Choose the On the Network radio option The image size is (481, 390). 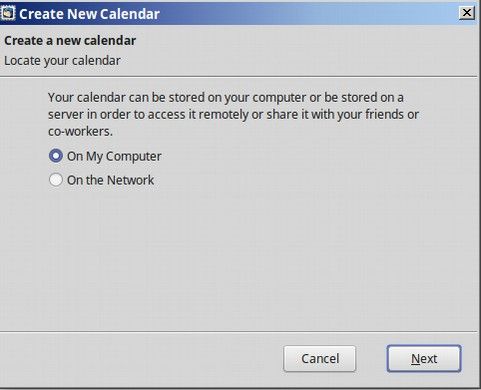(56, 180)
